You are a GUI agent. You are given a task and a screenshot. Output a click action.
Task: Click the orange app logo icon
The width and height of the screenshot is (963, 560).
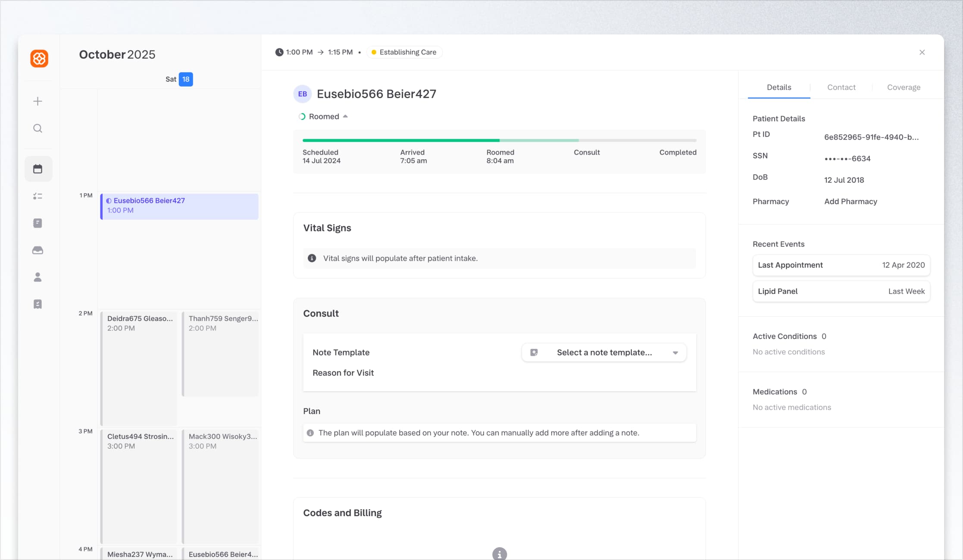[39, 59]
